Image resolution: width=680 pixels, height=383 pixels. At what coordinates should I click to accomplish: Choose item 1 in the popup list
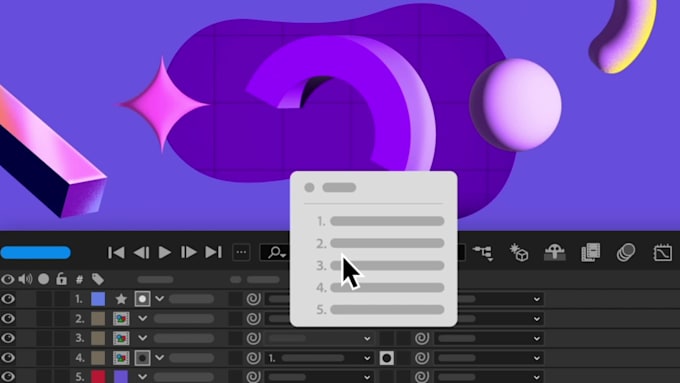coord(380,221)
